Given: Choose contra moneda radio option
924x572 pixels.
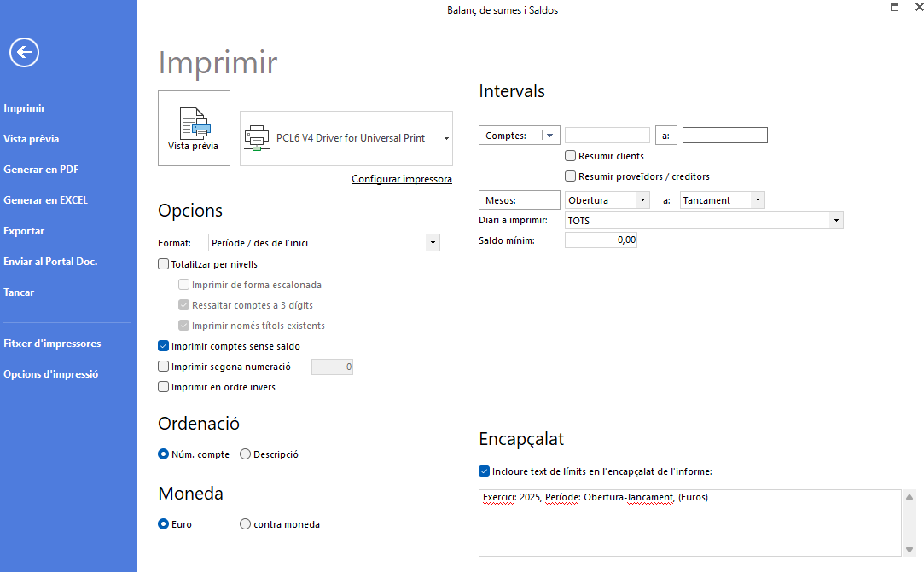Looking at the screenshot, I should pos(245,524).
